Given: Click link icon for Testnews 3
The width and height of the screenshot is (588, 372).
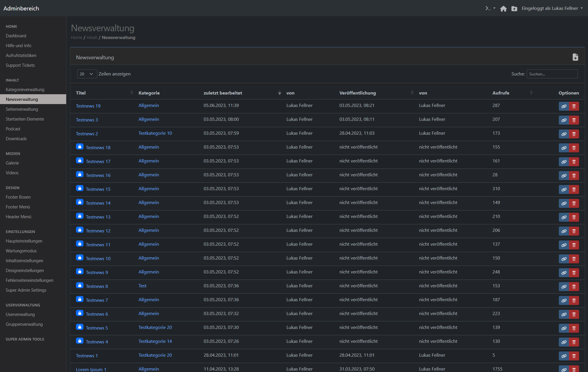Looking at the screenshot, I should click(x=564, y=120).
